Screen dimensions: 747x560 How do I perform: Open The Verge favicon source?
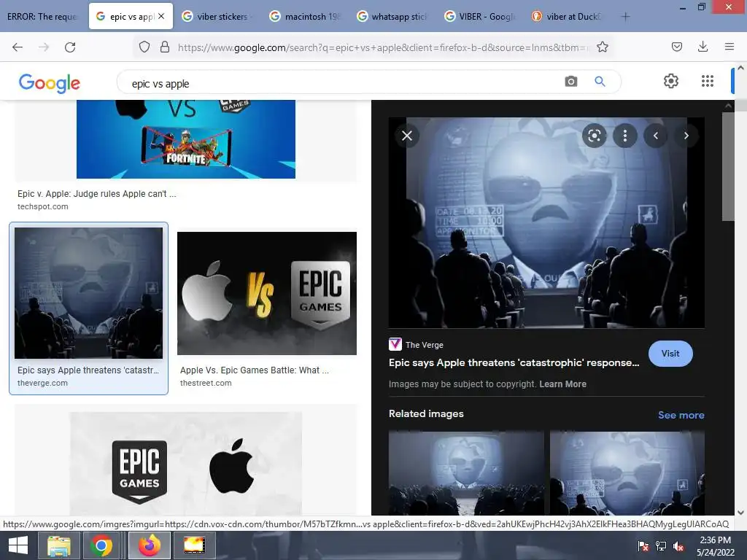point(395,344)
